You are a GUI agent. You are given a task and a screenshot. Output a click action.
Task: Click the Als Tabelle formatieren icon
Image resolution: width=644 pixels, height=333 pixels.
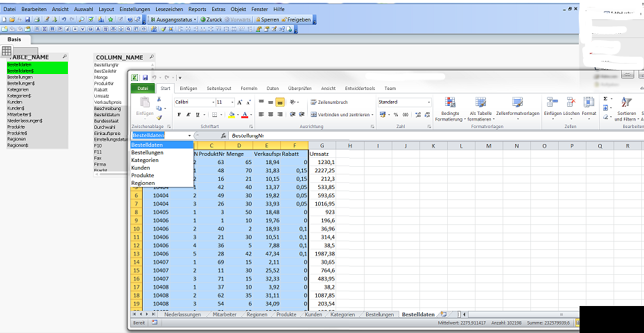coord(480,102)
